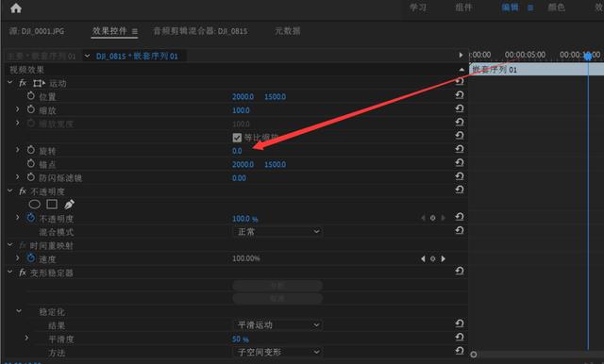Open the 效果控件 panel menu icon
The height and width of the screenshot is (364, 604).
(x=134, y=31)
